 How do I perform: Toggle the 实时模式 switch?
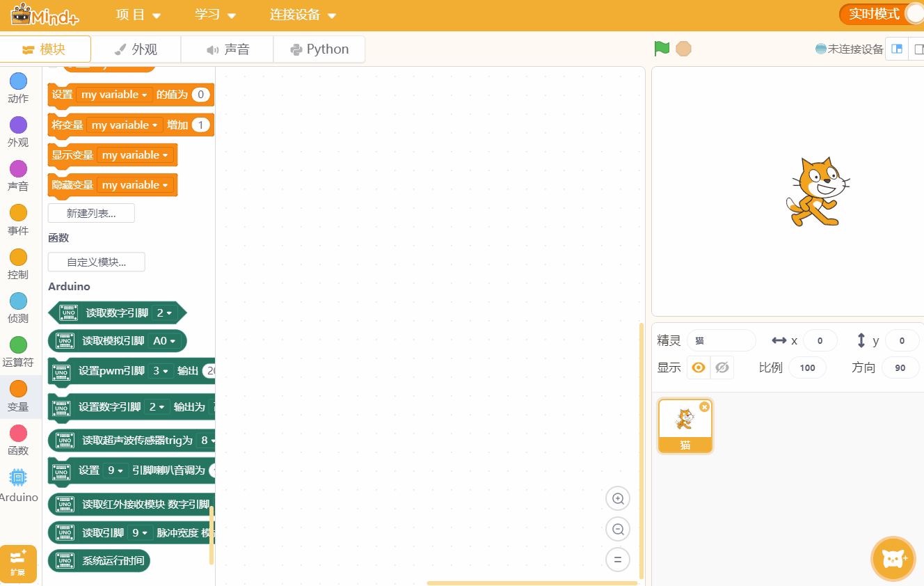tap(881, 14)
